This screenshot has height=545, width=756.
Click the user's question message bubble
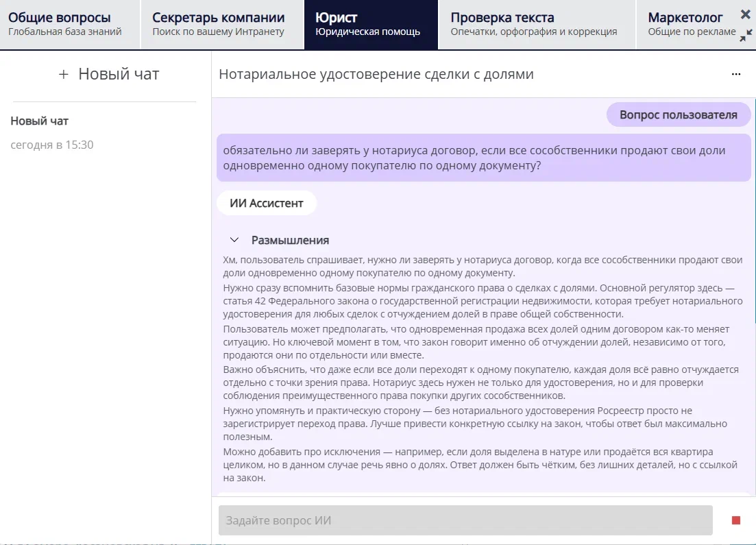pos(483,158)
